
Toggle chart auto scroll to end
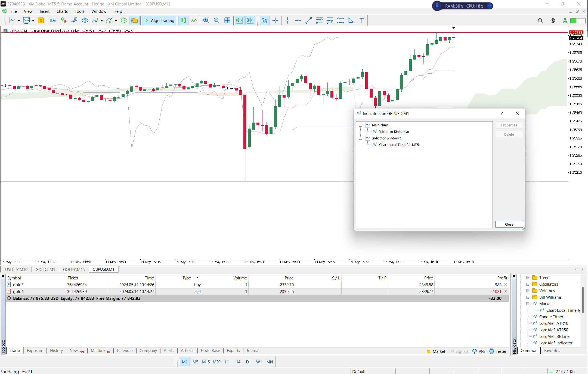pos(239,20)
